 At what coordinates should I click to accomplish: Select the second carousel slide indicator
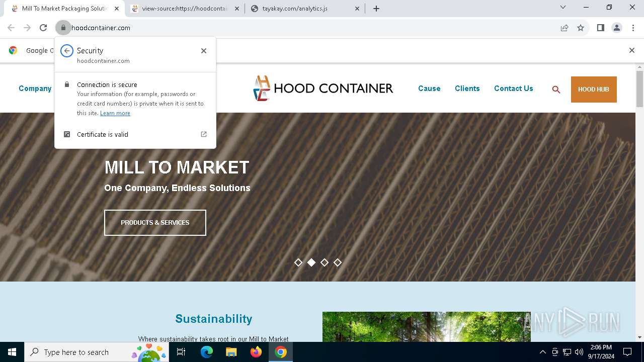(x=311, y=262)
